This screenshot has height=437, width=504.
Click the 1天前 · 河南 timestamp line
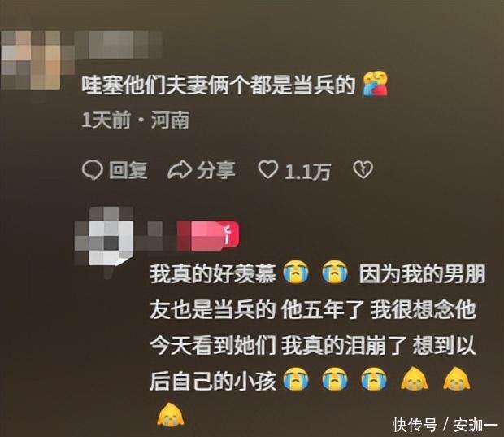[136, 120]
